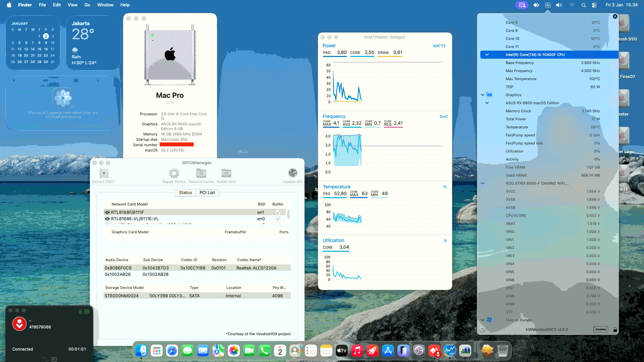
Task: Collapse the Graphics section in HWMonitorSMC2
Action: 482,95
